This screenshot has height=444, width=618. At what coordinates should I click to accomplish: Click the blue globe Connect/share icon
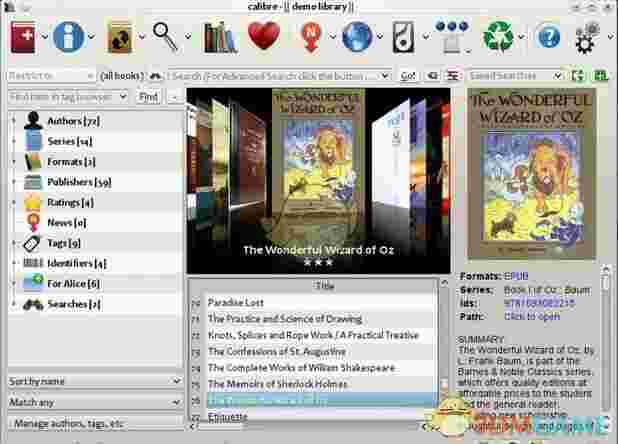[x=357, y=37]
